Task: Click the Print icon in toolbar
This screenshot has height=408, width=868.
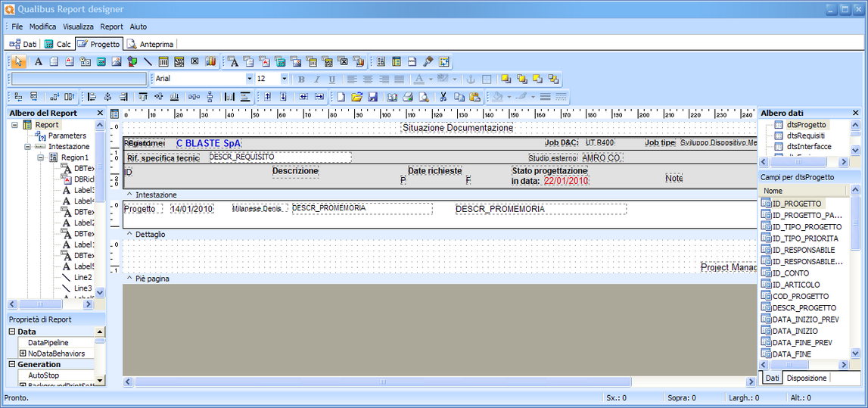Action: click(407, 97)
